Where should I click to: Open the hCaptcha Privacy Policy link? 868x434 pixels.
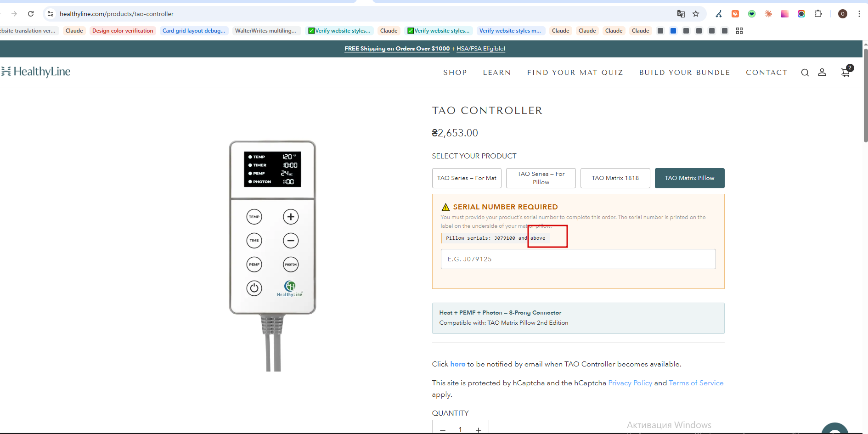(630, 383)
